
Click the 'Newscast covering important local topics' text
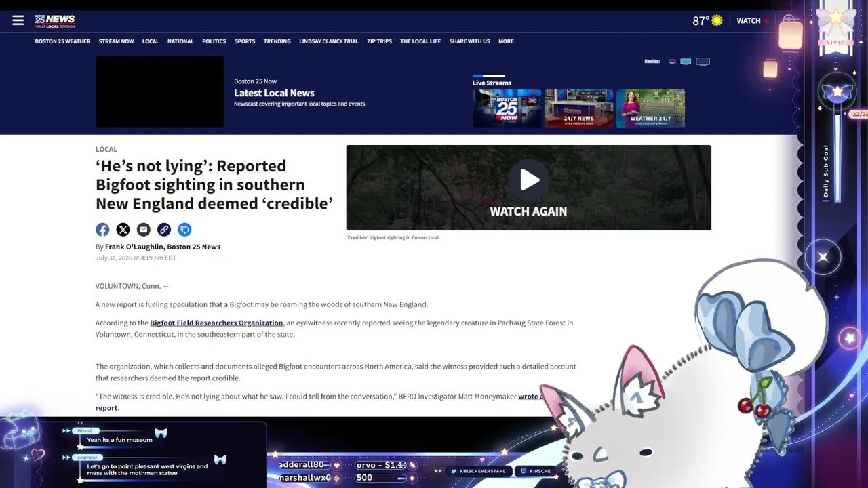coord(300,104)
